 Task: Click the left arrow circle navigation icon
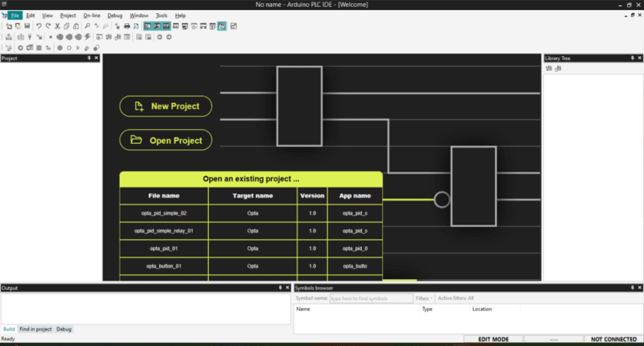click(159, 37)
